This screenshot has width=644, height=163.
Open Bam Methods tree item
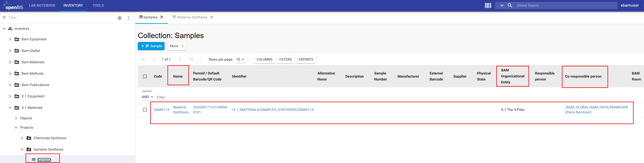click(x=33, y=73)
